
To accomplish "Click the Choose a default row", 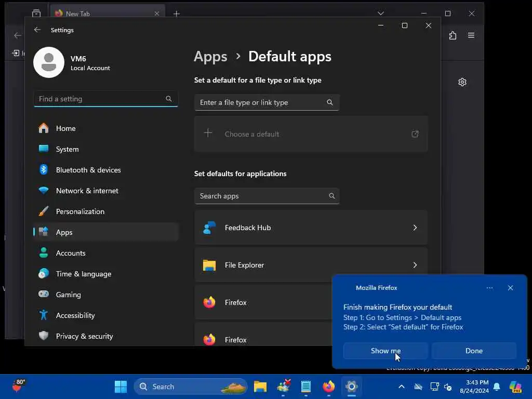I will [x=311, y=134].
